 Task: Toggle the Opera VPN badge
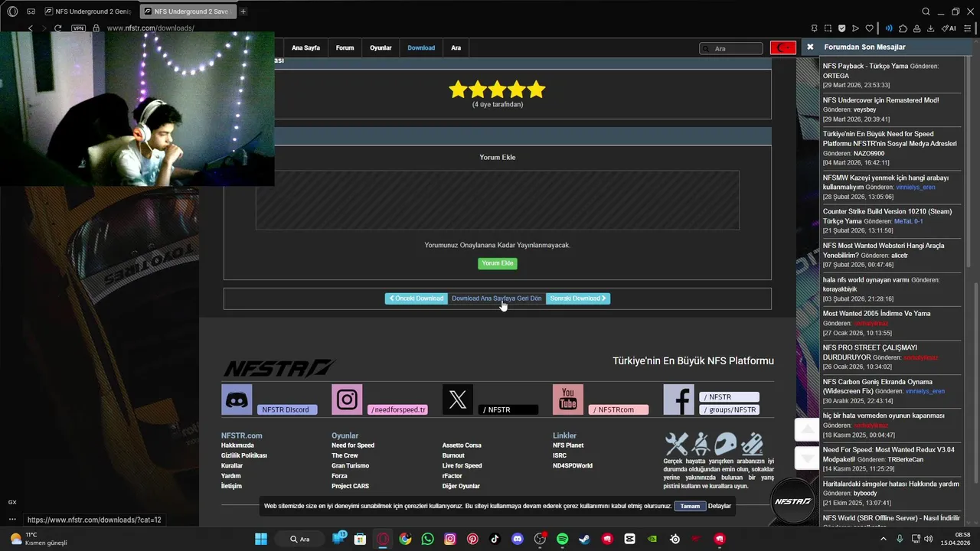pos(78,28)
